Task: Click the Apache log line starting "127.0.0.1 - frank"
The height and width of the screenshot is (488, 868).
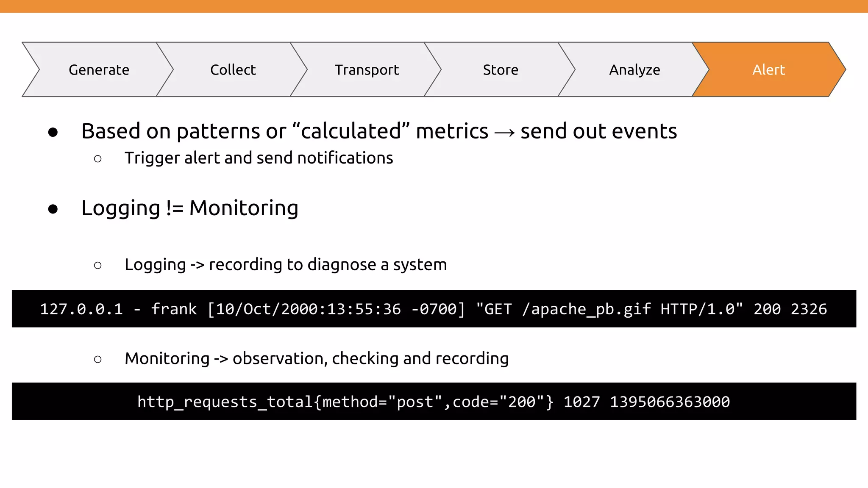Action: point(434,309)
